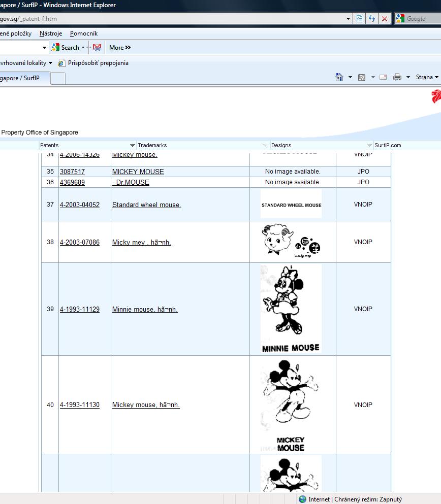Expand the feeds dropdown arrow
The image size is (441, 504).
(373, 77)
